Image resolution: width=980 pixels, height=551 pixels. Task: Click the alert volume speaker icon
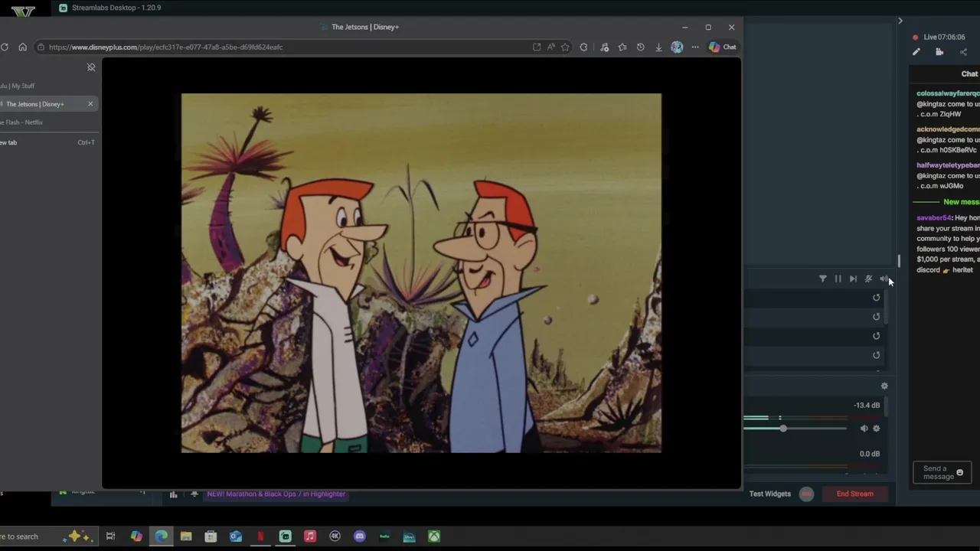(x=884, y=279)
